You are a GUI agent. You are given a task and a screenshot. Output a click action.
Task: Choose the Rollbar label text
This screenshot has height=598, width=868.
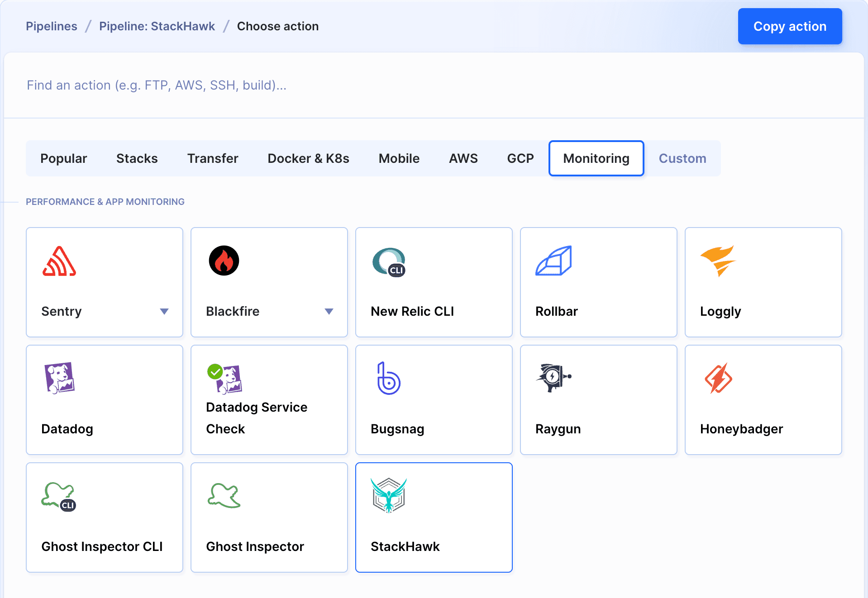pyautogui.click(x=557, y=311)
